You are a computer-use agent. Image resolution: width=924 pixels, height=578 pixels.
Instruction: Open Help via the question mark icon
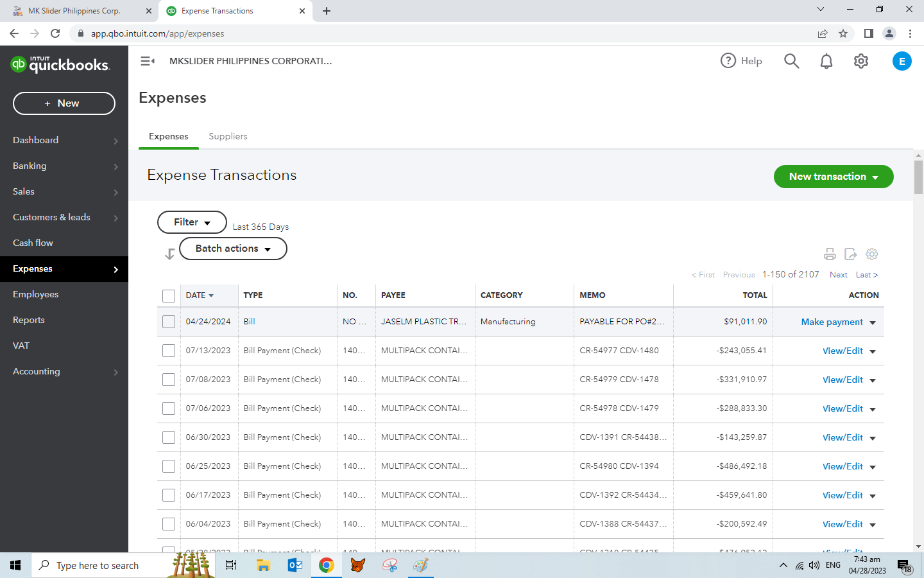tap(728, 61)
